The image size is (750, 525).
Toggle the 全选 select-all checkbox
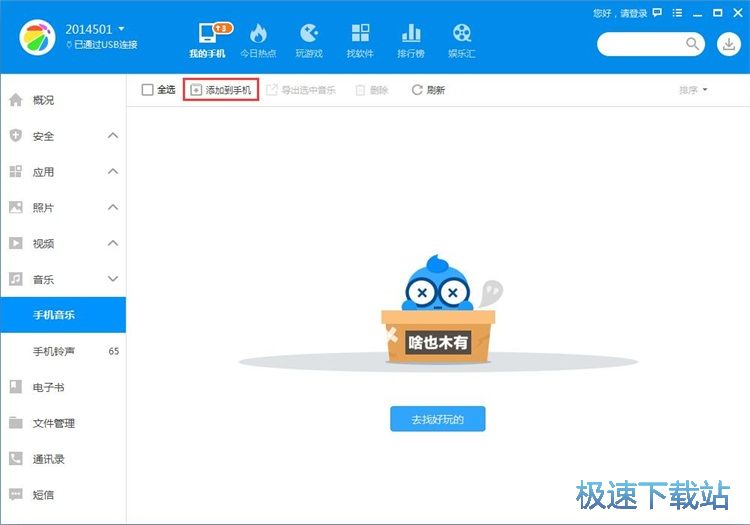click(147, 89)
